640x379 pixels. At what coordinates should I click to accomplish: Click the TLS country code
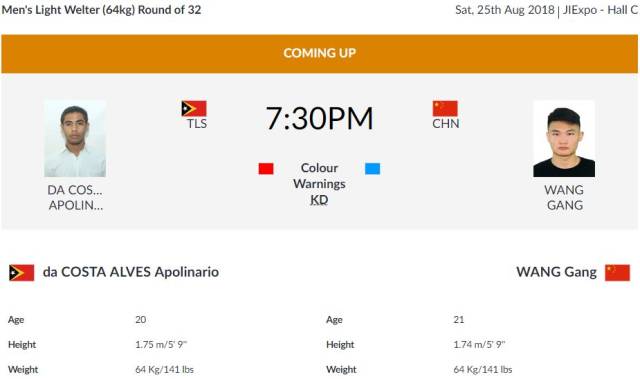pyautogui.click(x=197, y=124)
